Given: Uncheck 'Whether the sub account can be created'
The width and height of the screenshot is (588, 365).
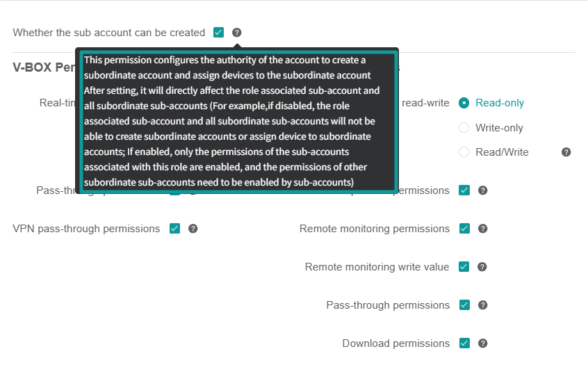Looking at the screenshot, I should [x=219, y=33].
